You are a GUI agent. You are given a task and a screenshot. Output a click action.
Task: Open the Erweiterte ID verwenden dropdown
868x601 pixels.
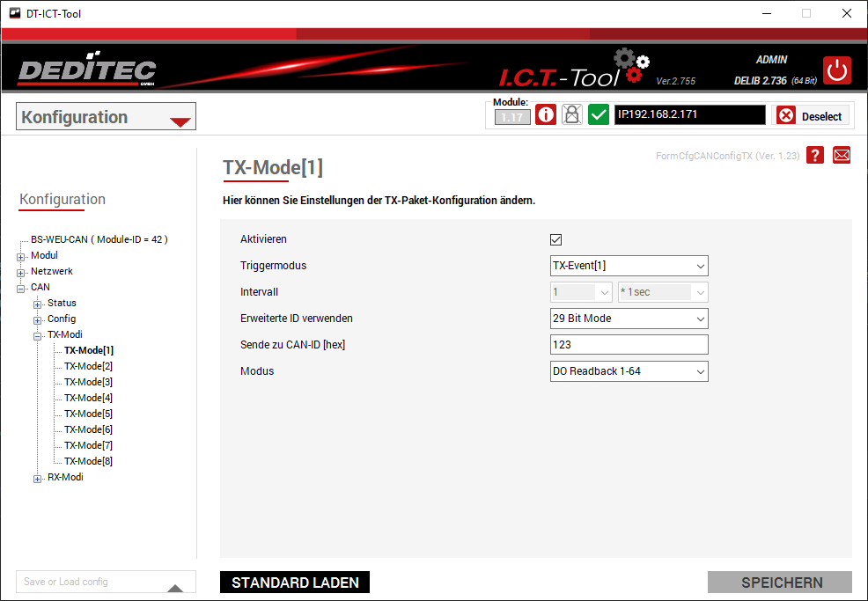point(629,319)
